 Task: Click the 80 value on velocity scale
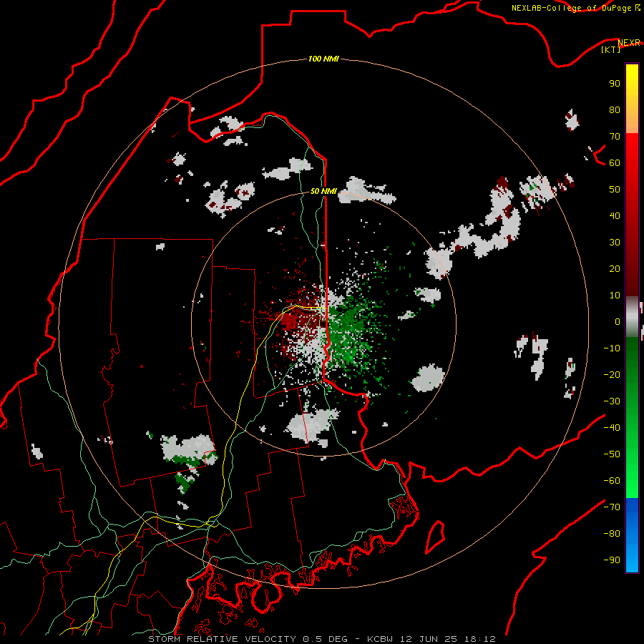point(615,110)
